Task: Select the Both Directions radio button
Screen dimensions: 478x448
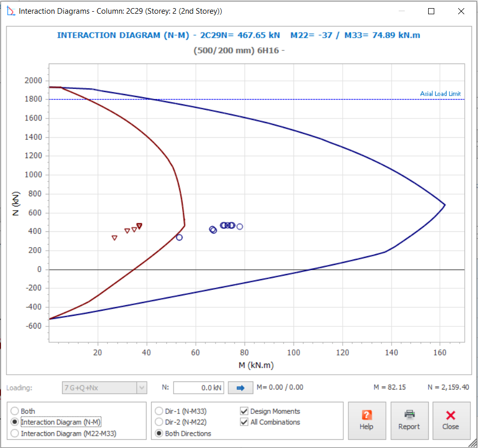Action: point(159,433)
